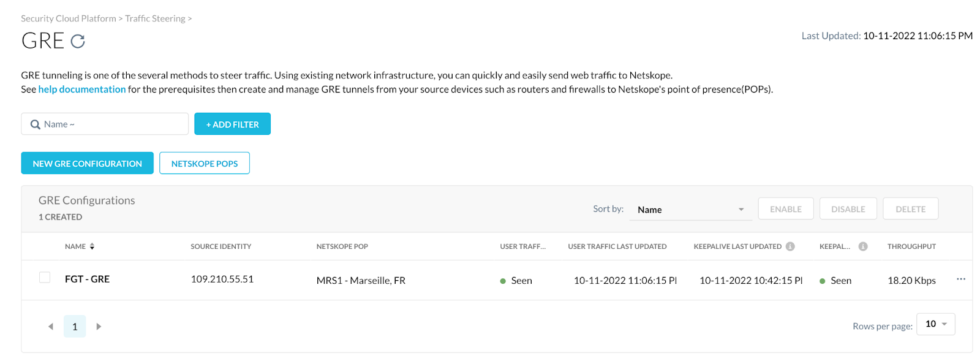Open the three-dot actions menu for FGT - GRE
The width and height of the screenshot is (980, 361).
pos(960,279)
